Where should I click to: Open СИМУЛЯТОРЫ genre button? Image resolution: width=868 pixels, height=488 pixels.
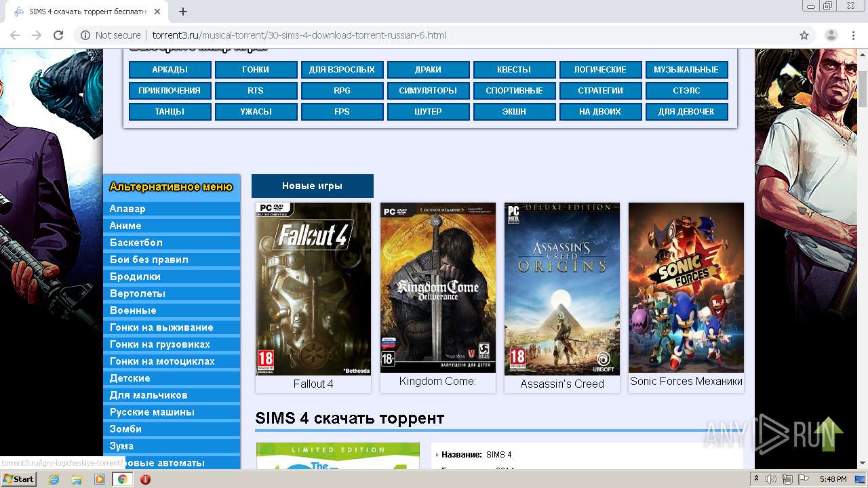pos(429,91)
